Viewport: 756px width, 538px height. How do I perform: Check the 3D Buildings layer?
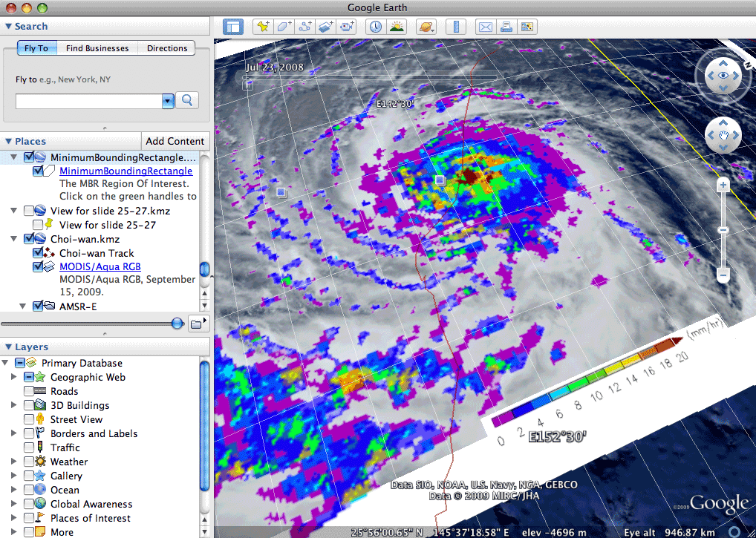(29, 405)
